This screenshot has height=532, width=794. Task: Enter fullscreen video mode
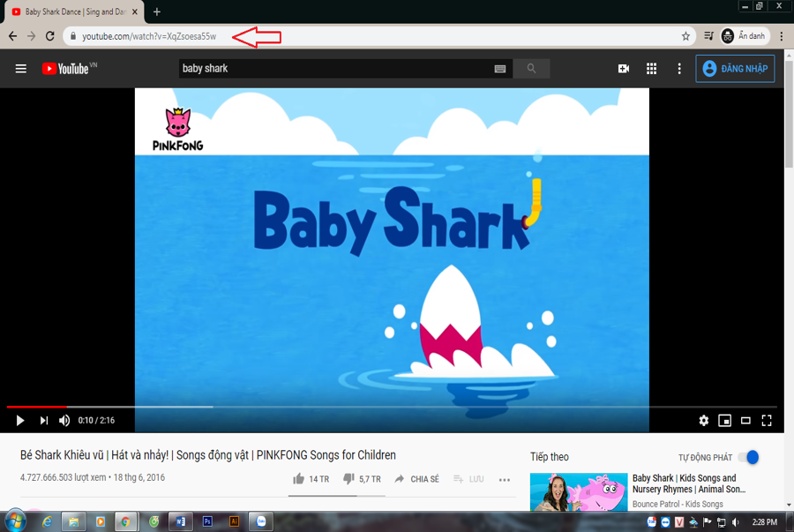point(767,421)
